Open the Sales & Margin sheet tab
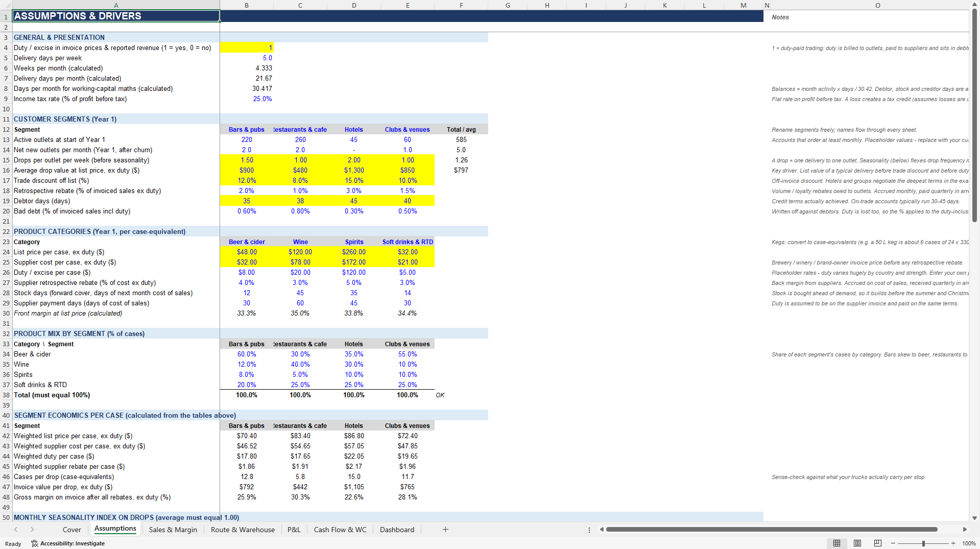Image resolution: width=980 pixels, height=549 pixels. click(173, 530)
